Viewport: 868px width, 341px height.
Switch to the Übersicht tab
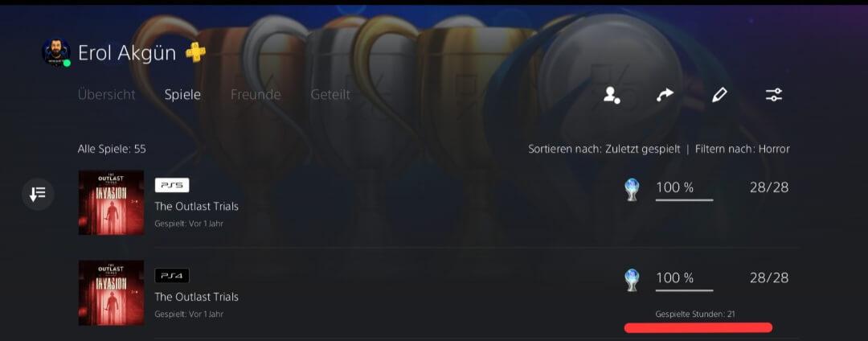(106, 95)
